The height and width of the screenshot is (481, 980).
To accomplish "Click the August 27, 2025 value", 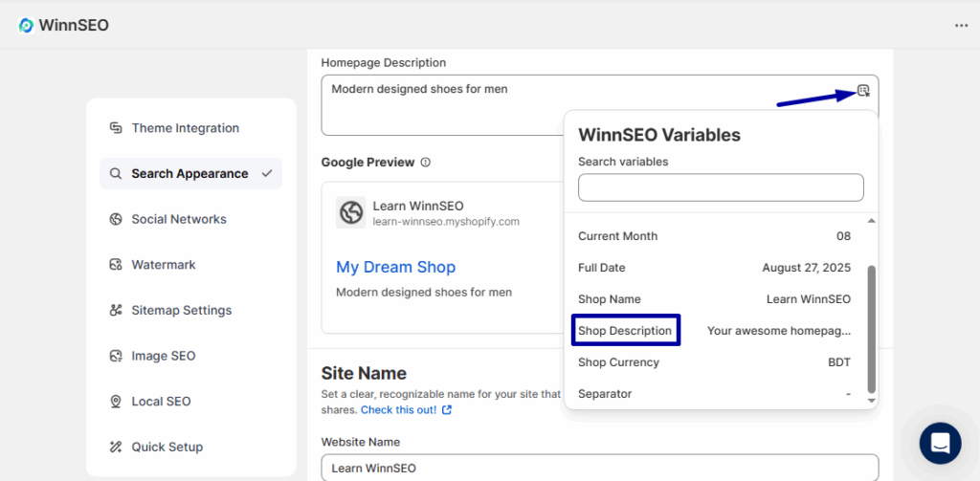I will [806, 268].
